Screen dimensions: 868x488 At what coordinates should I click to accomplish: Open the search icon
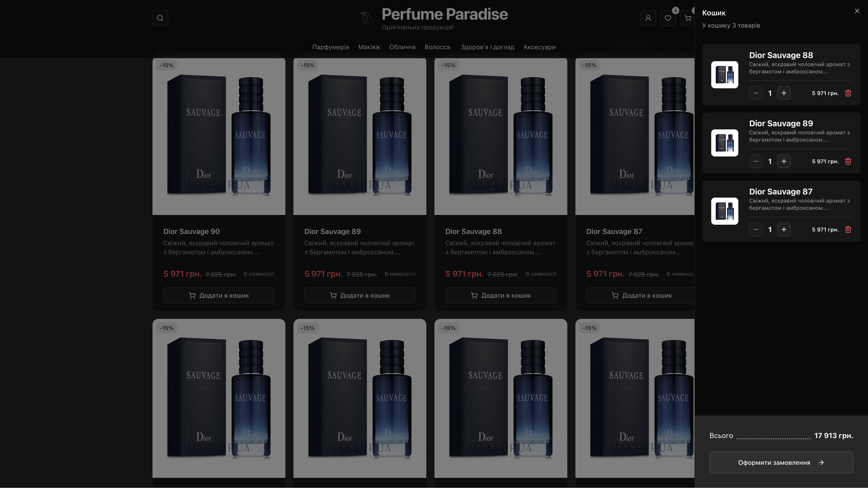[160, 18]
